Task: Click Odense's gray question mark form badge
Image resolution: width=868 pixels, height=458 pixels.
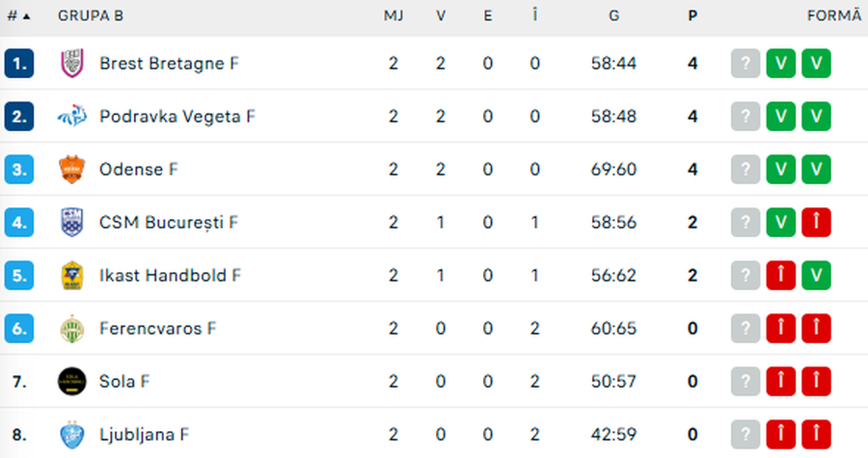Action: pyautogui.click(x=746, y=170)
